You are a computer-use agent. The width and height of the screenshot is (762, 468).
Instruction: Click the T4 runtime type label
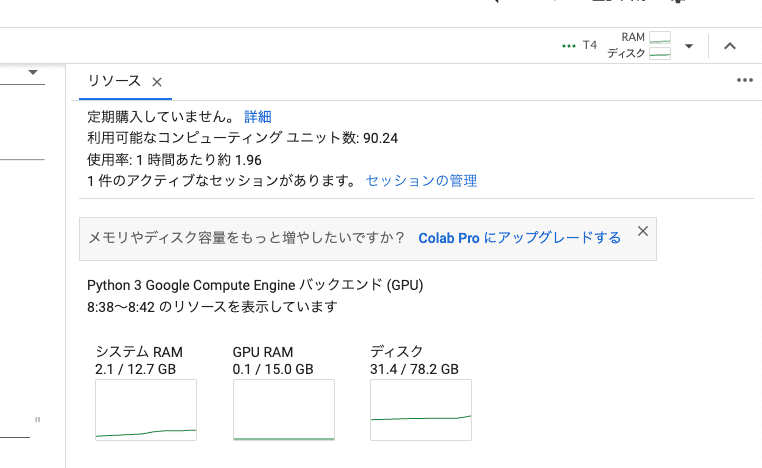tap(590, 46)
